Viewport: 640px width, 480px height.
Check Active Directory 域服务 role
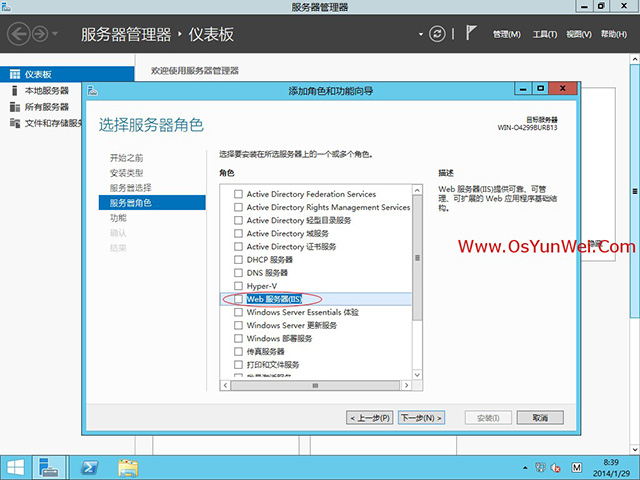pos(238,233)
